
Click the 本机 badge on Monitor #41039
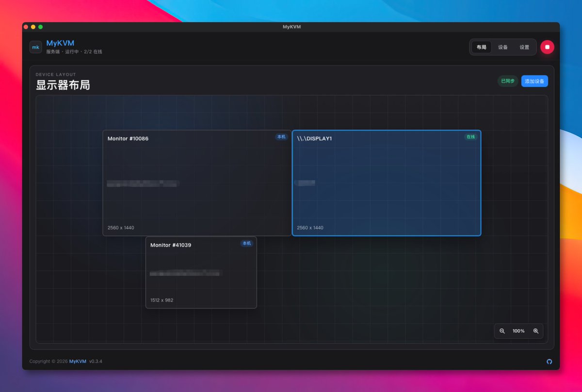[246, 243]
